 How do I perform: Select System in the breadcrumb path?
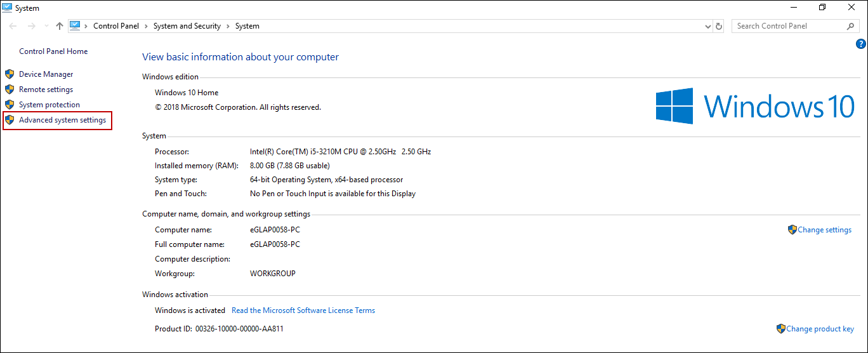click(x=247, y=26)
